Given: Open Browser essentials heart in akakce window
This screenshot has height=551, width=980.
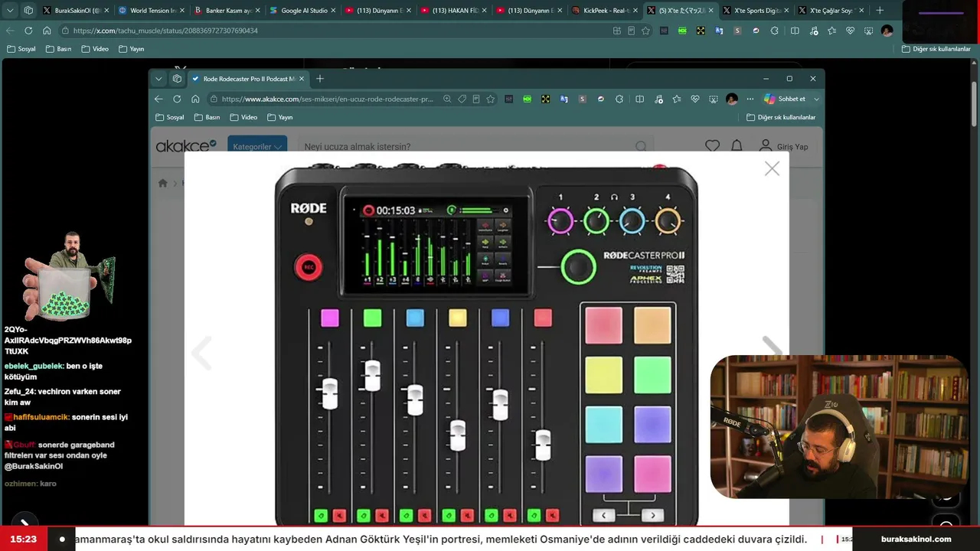Looking at the screenshot, I should coord(695,99).
